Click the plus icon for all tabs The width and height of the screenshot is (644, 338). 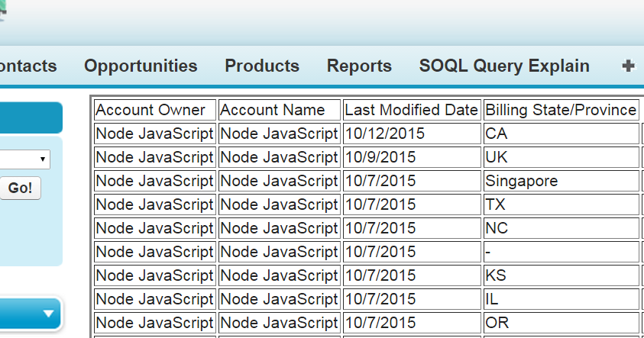click(628, 66)
